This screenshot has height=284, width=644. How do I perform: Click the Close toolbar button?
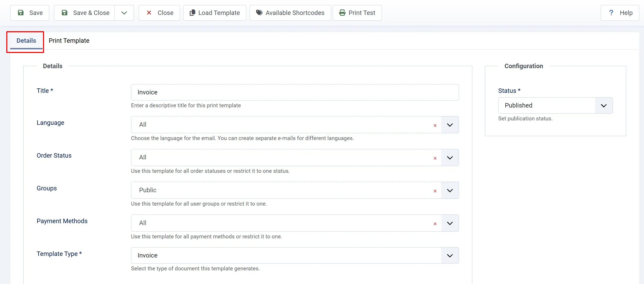point(159,13)
